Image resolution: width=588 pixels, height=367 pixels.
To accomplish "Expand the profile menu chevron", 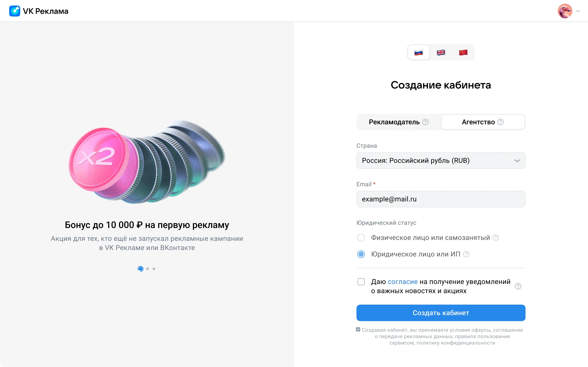I will (578, 11).
